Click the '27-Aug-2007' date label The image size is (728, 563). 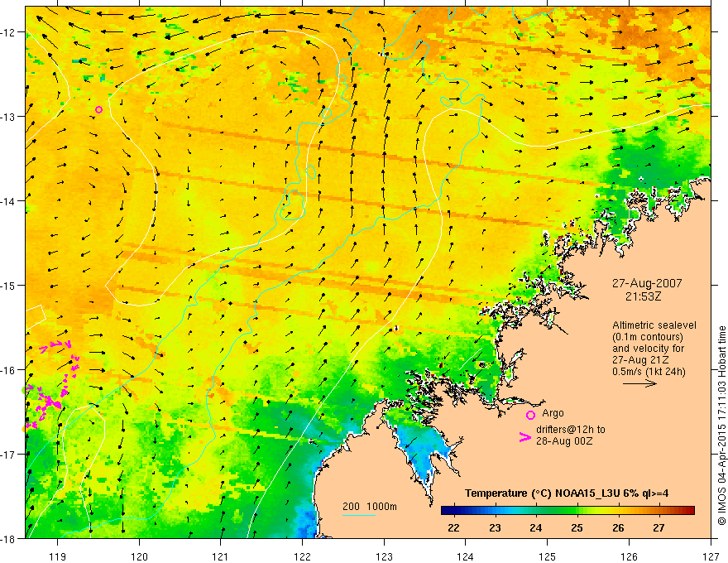point(647,283)
